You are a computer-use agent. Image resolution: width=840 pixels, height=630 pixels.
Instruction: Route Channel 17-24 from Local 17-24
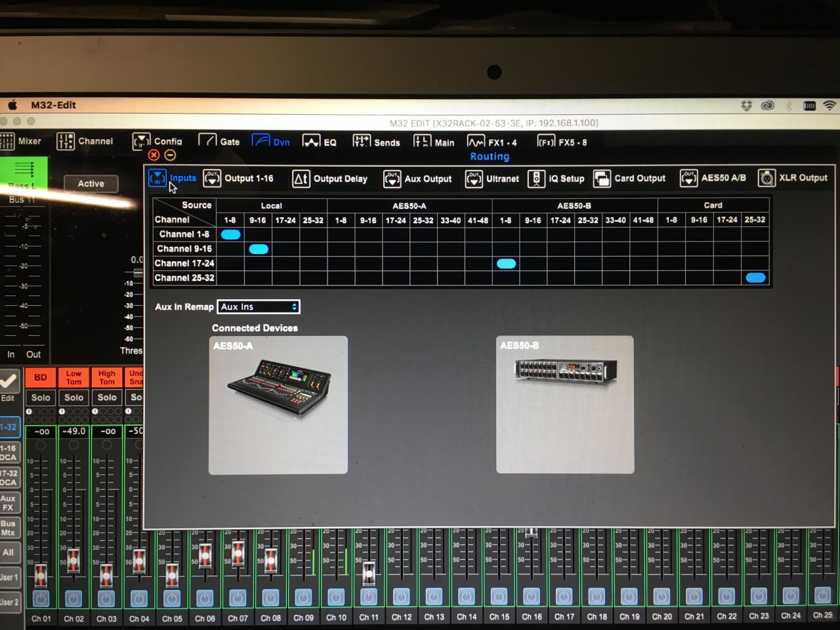(285, 263)
